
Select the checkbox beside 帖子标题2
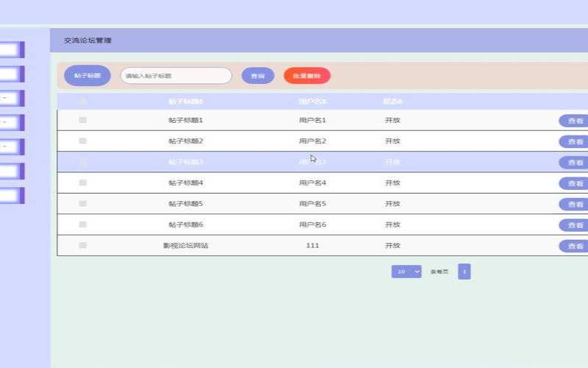point(82,141)
